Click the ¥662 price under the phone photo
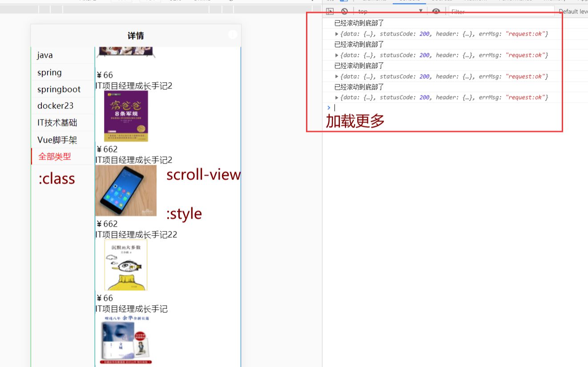Viewport: 588px width, 367px height. (x=107, y=223)
